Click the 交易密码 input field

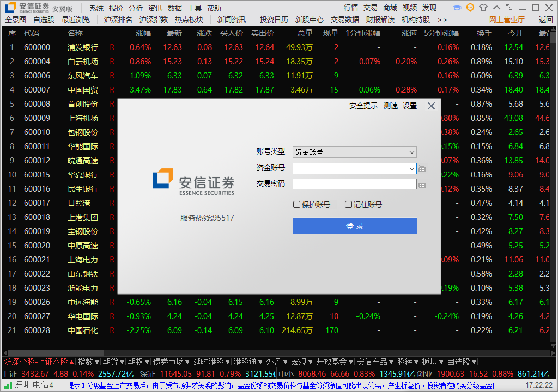pyautogui.click(x=354, y=184)
